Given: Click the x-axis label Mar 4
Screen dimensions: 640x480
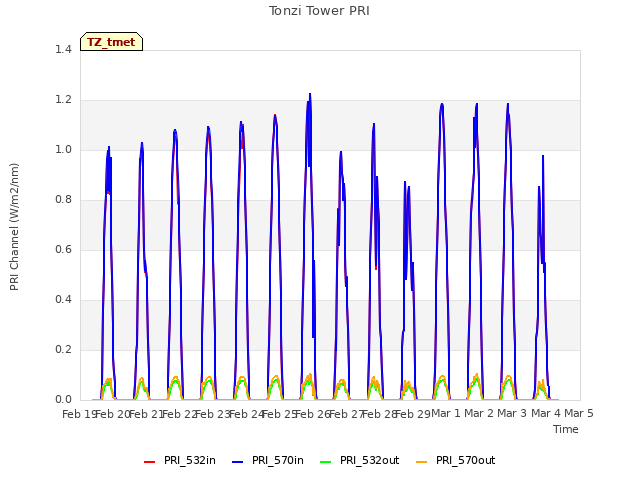Looking at the screenshot, I should [x=546, y=413].
